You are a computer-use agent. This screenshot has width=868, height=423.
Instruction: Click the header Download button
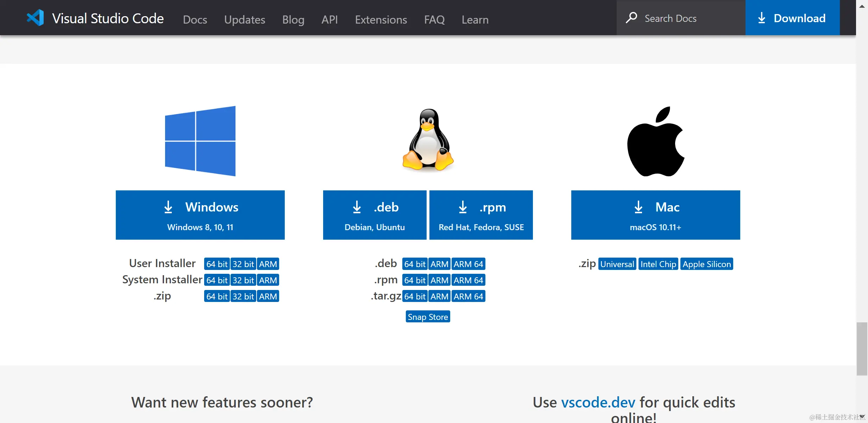[x=792, y=18]
